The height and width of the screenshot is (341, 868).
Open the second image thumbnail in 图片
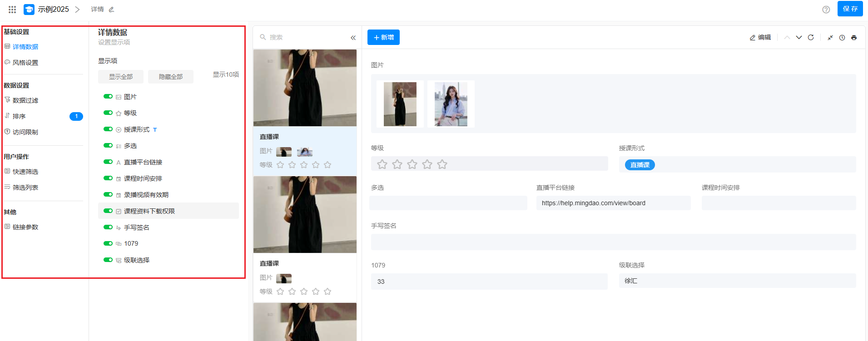click(451, 104)
